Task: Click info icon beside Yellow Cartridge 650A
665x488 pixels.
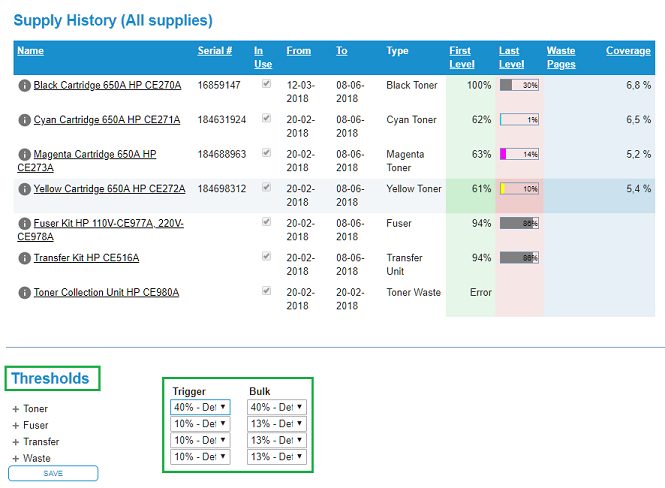Action: point(24,189)
